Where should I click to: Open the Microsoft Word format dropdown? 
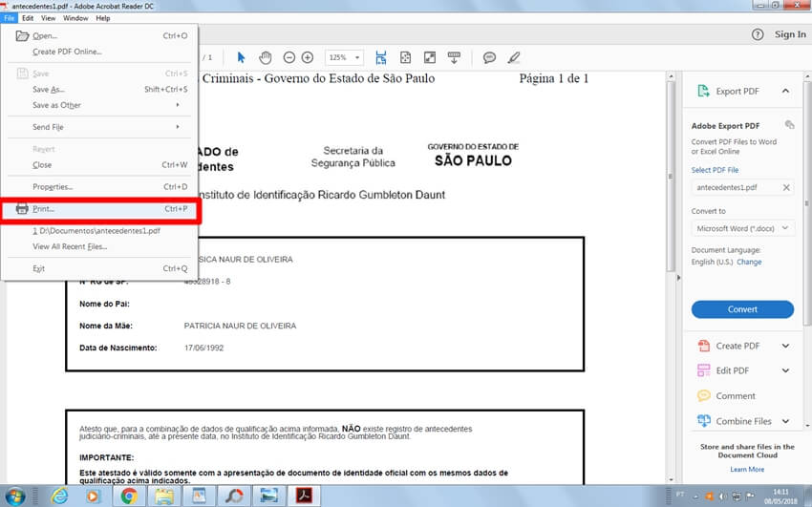pyautogui.click(x=742, y=229)
